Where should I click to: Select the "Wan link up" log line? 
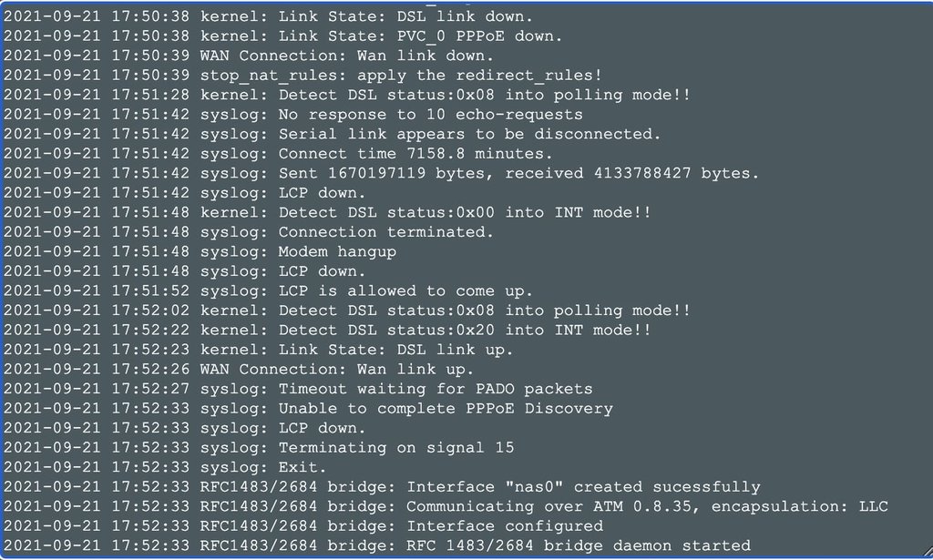pos(239,369)
